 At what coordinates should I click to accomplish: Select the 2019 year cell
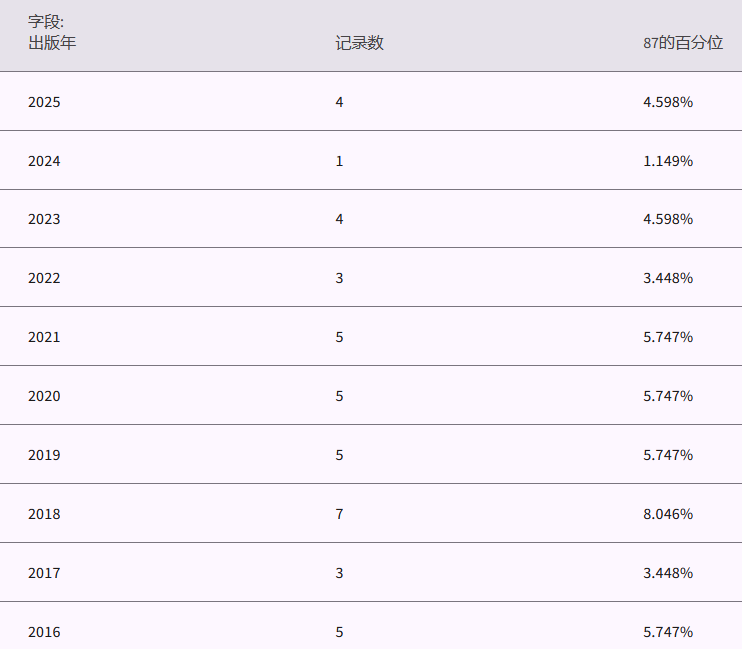click(x=44, y=455)
